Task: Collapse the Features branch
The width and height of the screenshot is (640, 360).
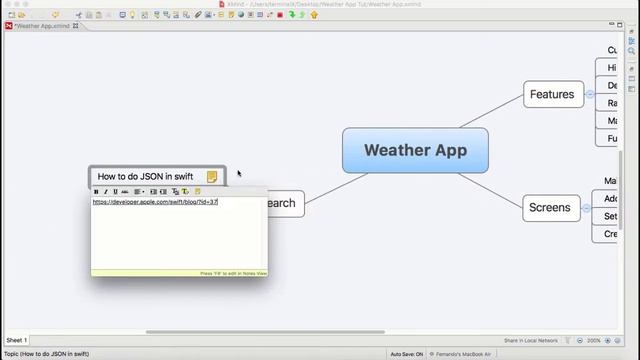Action: 590,94
